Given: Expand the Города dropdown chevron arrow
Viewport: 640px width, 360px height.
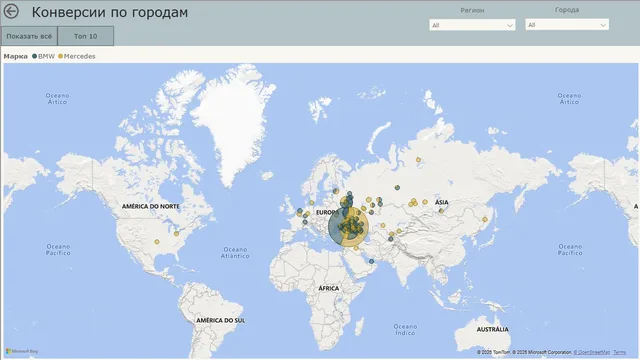Looking at the screenshot, I should (603, 25).
